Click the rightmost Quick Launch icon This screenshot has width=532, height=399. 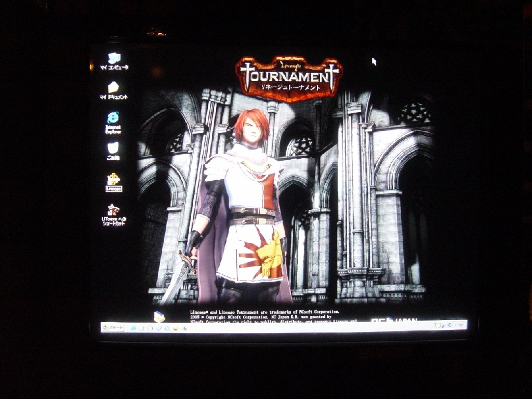(x=184, y=328)
